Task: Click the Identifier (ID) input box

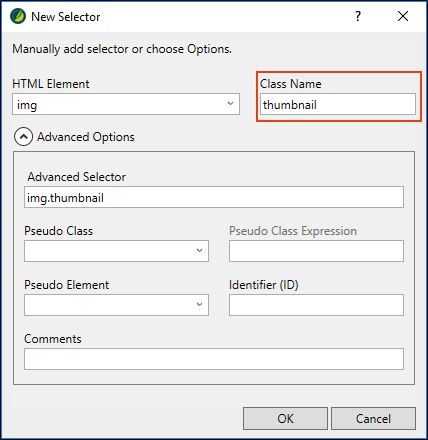Action: tap(316, 305)
